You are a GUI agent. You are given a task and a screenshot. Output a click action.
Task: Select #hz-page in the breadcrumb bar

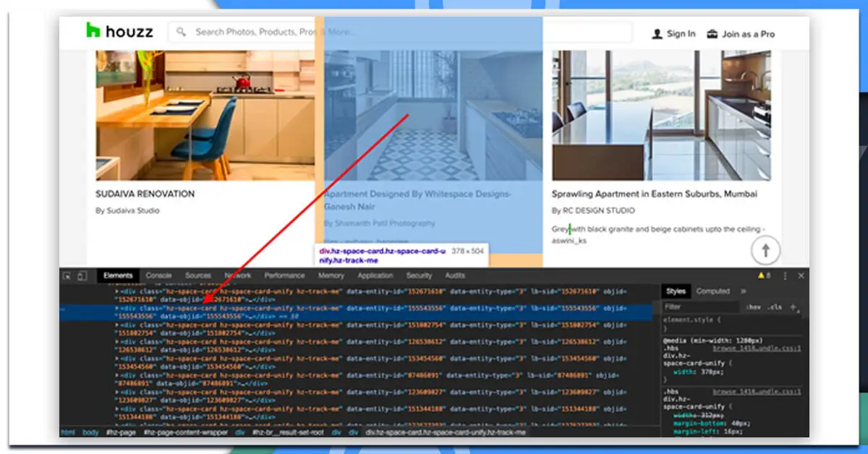[121, 432]
